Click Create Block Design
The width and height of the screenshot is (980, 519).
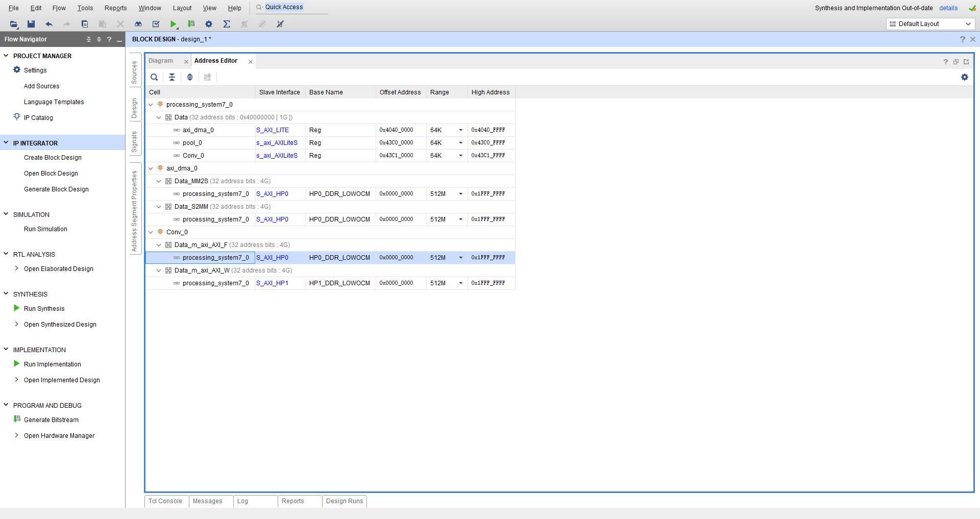[53, 158]
